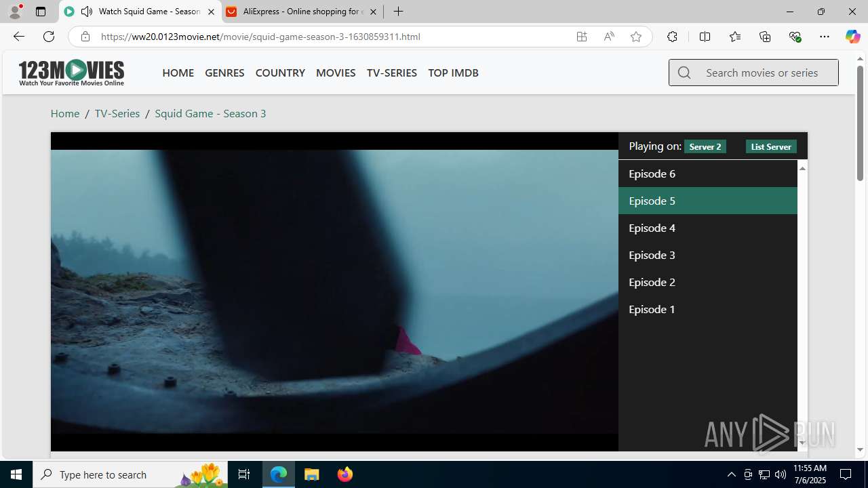Open the MOVIES menu item
This screenshot has height=488, width=868.
(336, 73)
